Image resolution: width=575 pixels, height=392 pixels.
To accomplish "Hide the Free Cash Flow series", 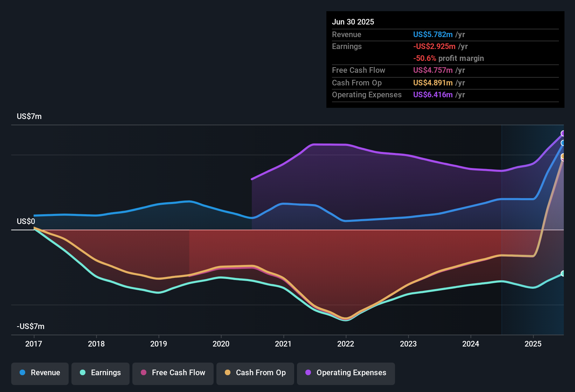I will pyautogui.click(x=173, y=373).
